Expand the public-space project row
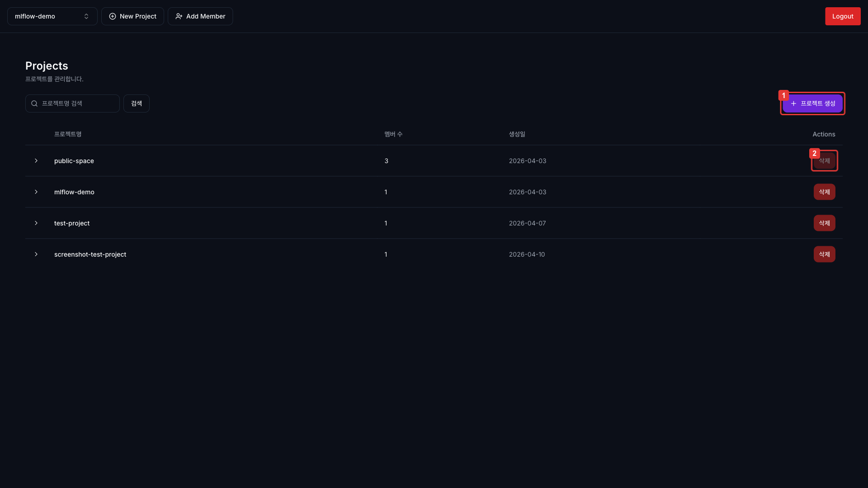This screenshot has width=868, height=488. click(x=36, y=161)
